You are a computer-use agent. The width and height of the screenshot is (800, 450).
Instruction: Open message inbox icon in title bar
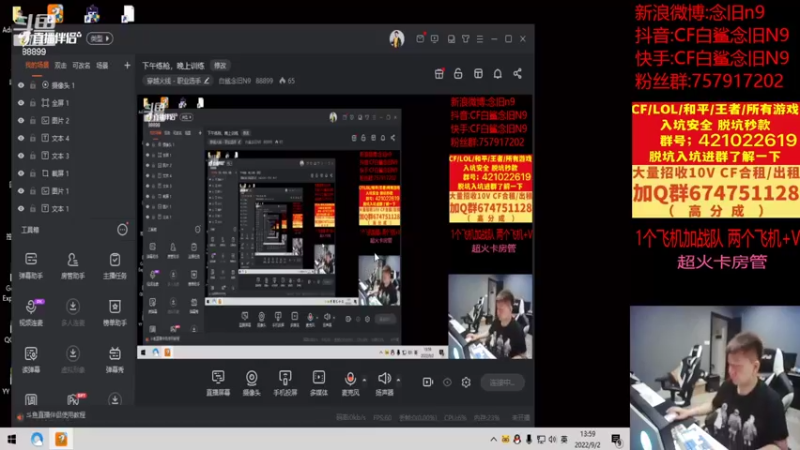pyautogui.click(x=420, y=39)
